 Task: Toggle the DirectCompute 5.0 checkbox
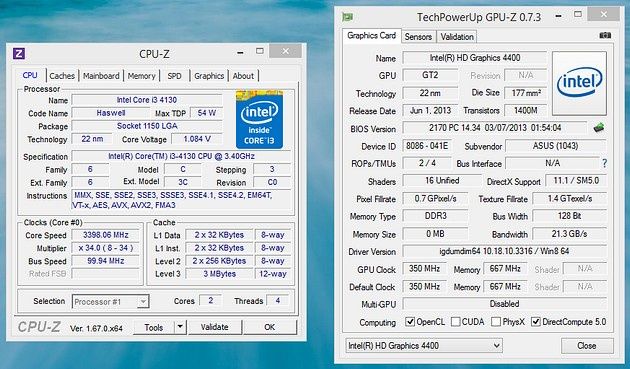point(536,322)
